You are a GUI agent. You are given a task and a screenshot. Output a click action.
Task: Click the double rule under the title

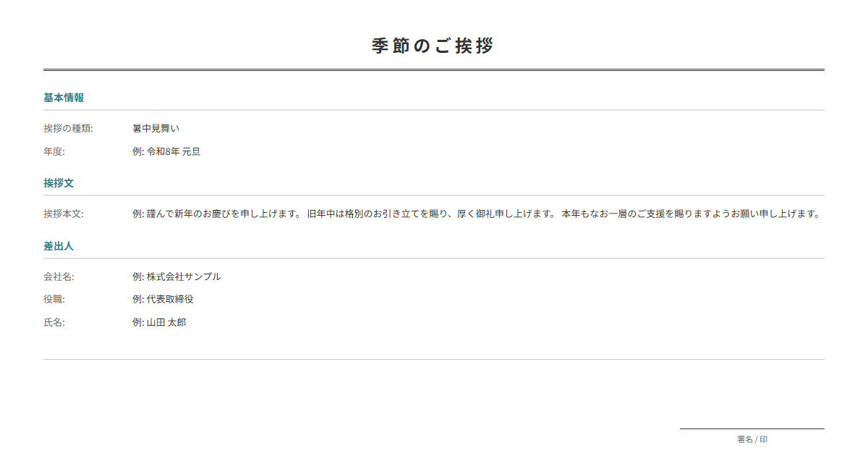434,69
